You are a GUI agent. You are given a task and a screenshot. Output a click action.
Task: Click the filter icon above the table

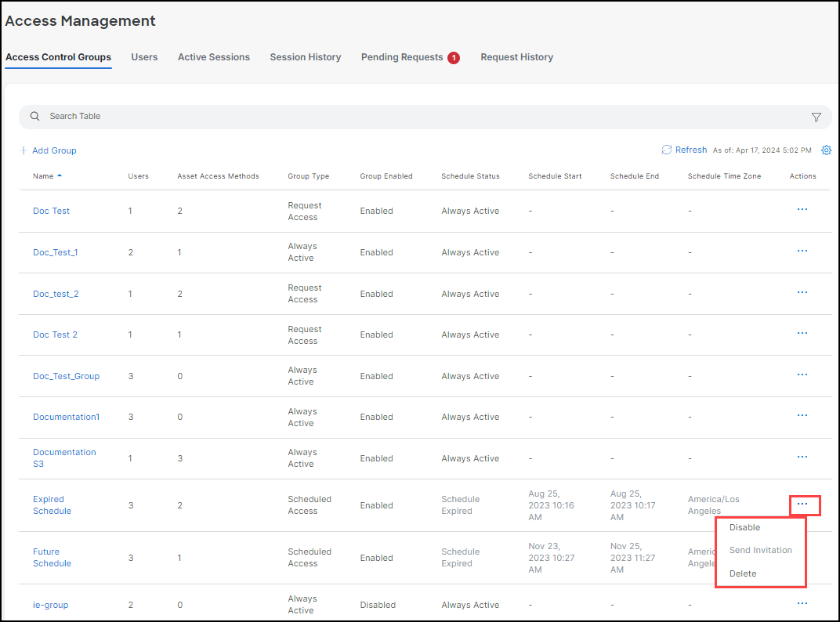pyautogui.click(x=816, y=116)
